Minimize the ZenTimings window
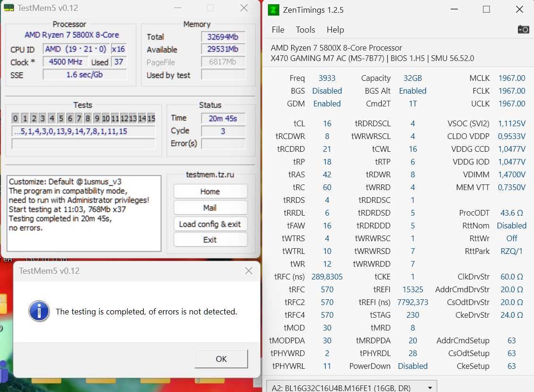The image size is (534, 392). pos(454,9)
